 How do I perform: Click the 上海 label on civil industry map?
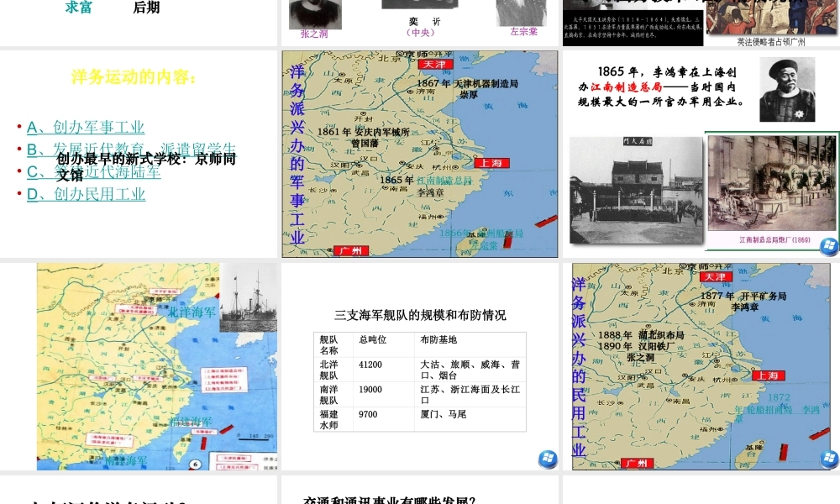click(769, 375)
